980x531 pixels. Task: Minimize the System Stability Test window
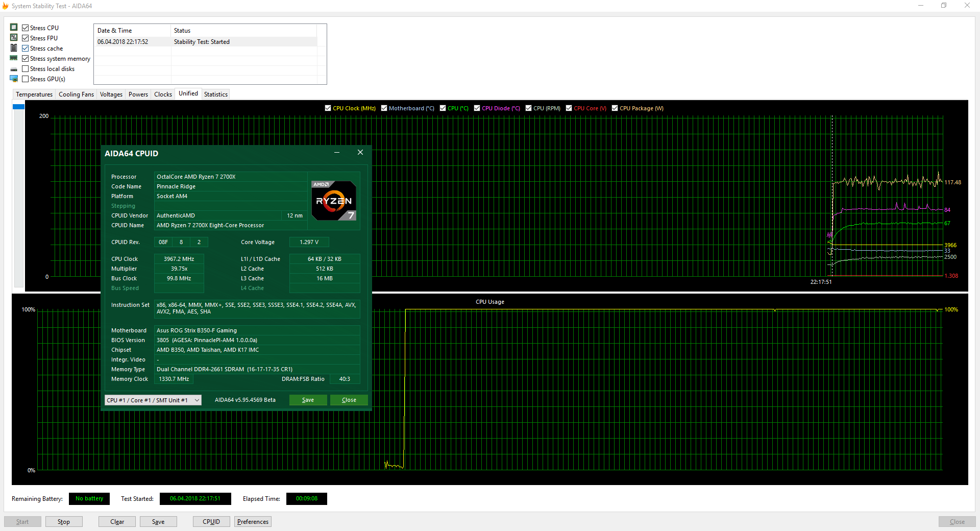point(921,6)
